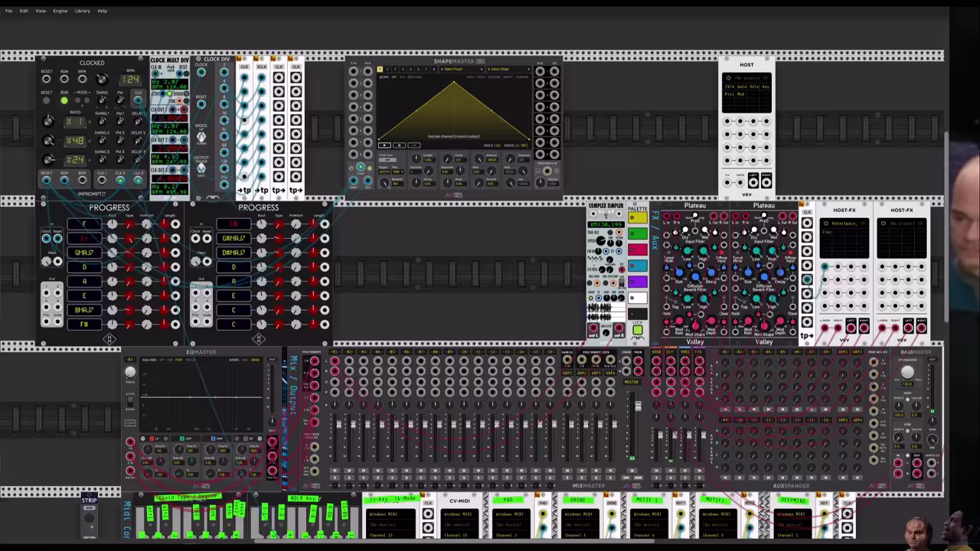This screenshot has height=551, width=980.
Task: Select the pink Palette color swatch
Action: (x=637, y=250)
